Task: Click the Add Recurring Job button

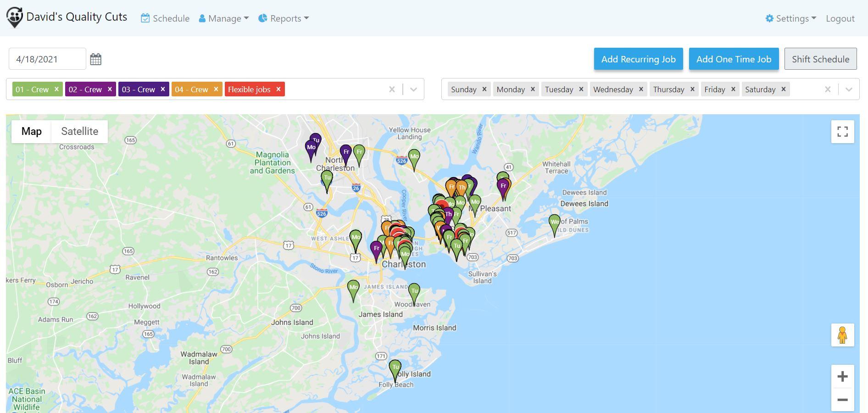Action: point(638,59)
